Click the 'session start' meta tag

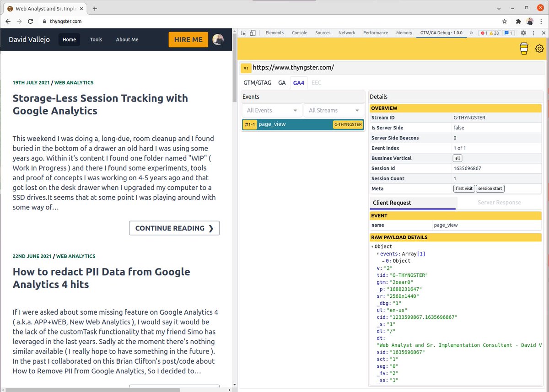pyautogui.click(x=490, y=188)
